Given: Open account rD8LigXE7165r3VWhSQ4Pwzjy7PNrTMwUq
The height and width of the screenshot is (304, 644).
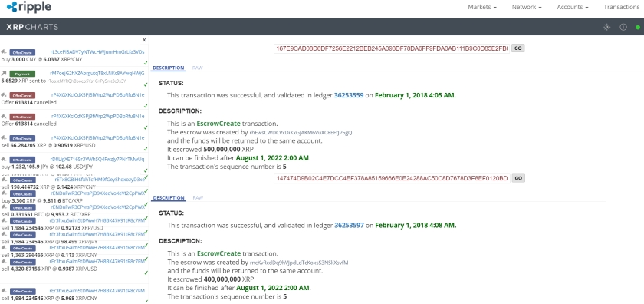Looking at the screenshot, I should coord(97,159).
